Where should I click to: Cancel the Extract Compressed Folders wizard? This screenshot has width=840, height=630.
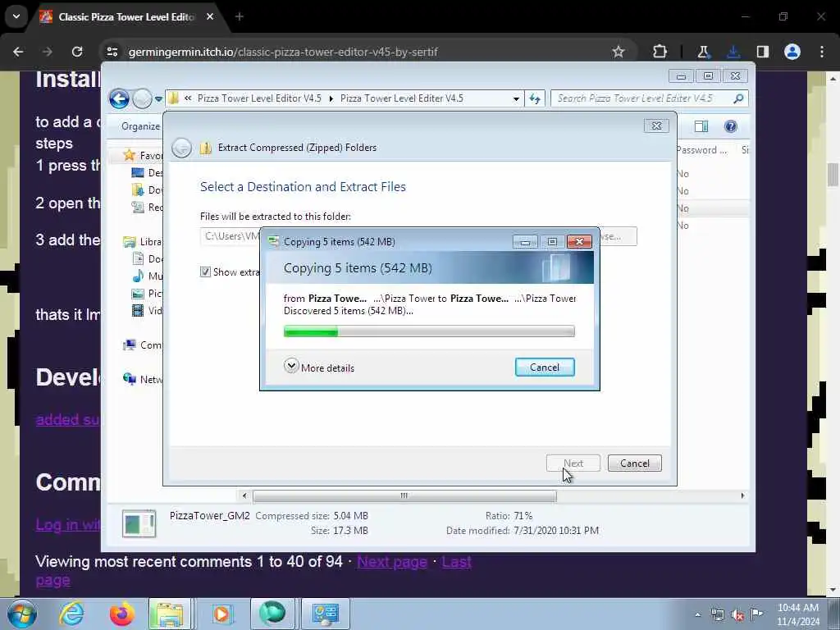point(635,463)
